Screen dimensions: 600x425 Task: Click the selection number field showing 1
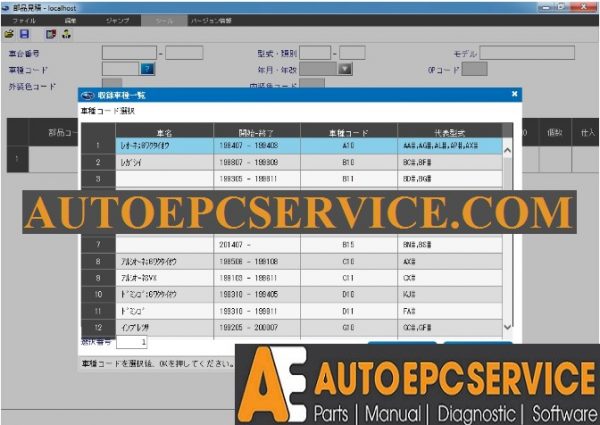point(132,342)
